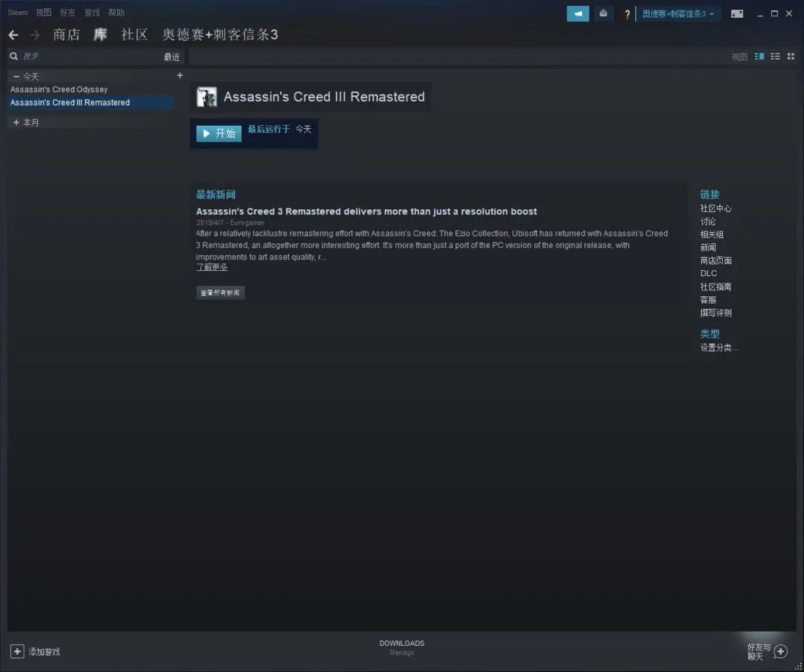Open the 客服 link
This screenshot has width=804, height=672.
[708, 300]
